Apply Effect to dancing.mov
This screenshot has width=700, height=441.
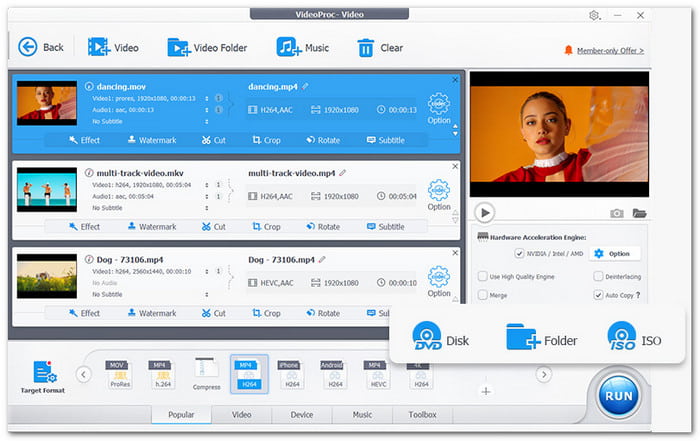click(84, 140)
